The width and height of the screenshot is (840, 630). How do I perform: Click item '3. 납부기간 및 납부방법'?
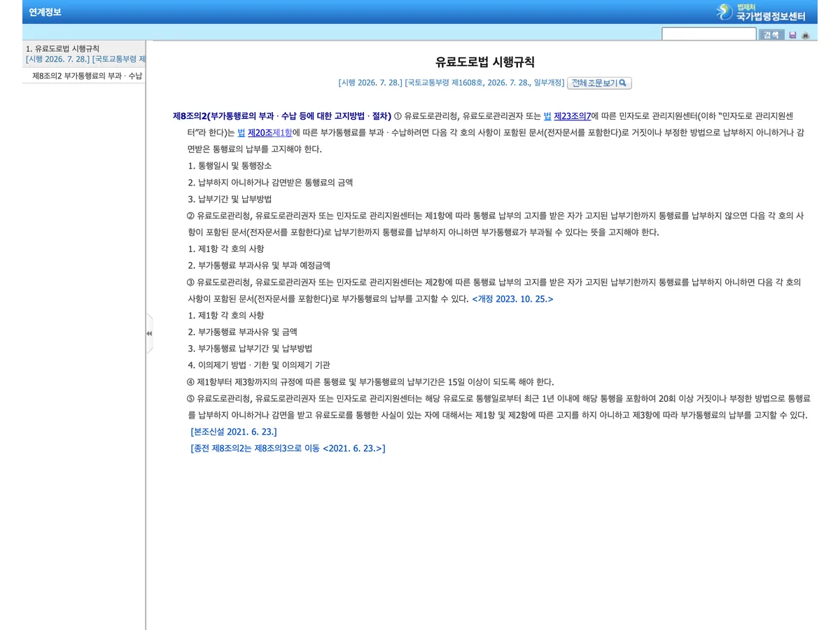point(230,199)
